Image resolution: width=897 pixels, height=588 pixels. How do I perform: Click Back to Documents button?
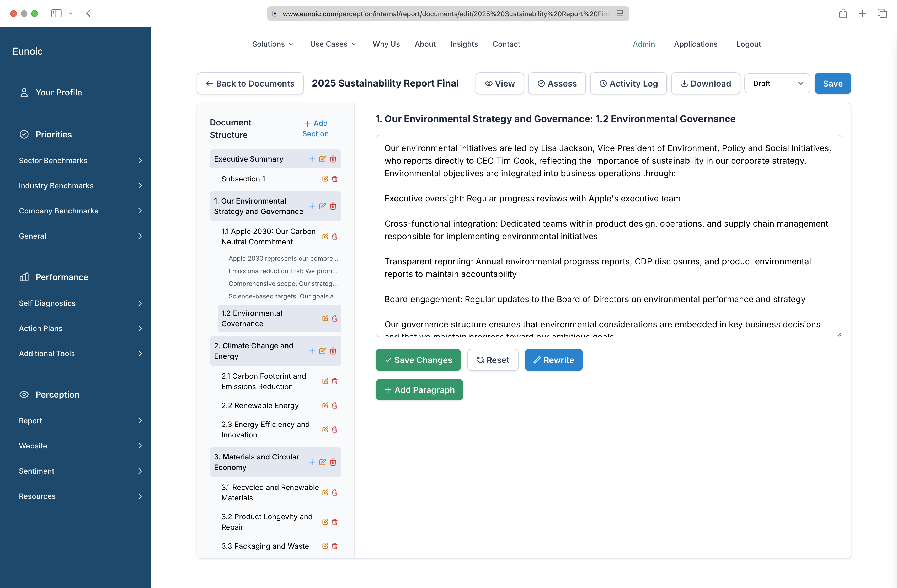point(250,84)
